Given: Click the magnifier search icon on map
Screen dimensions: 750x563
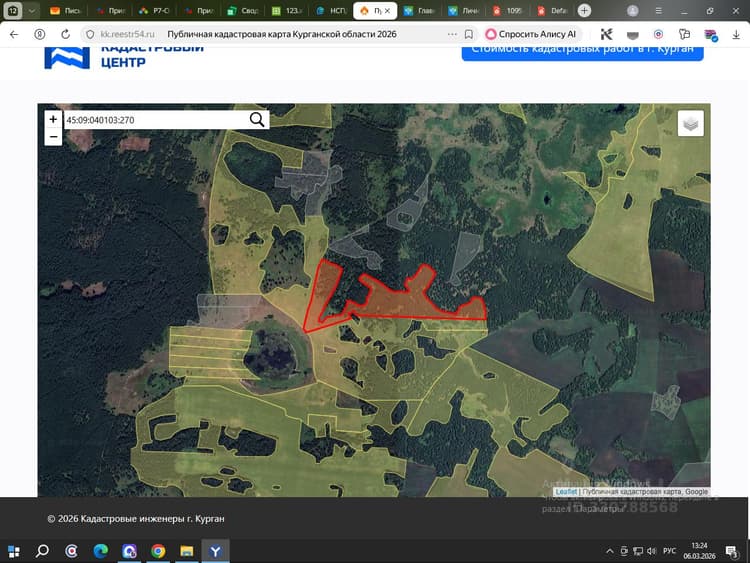Looking at the screenshot, I should 257,120.
